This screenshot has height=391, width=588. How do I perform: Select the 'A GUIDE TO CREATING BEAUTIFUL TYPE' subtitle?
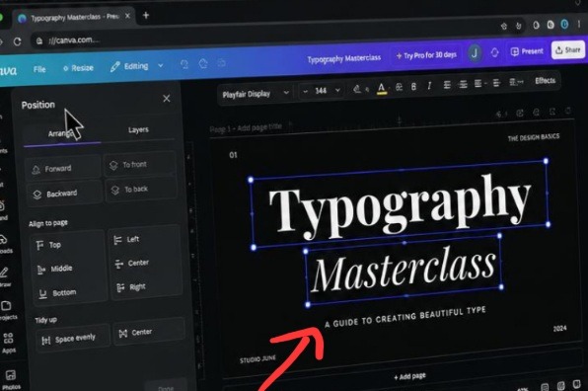405,317
